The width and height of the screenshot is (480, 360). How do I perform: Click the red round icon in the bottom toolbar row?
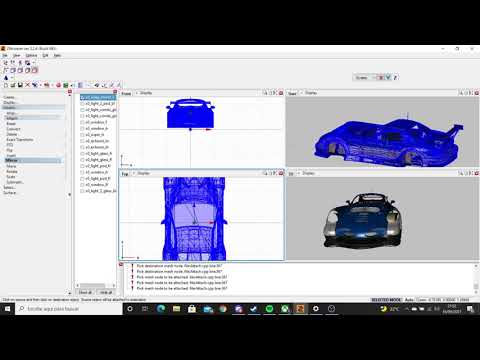pyautogui.click(x=59, y=85)
